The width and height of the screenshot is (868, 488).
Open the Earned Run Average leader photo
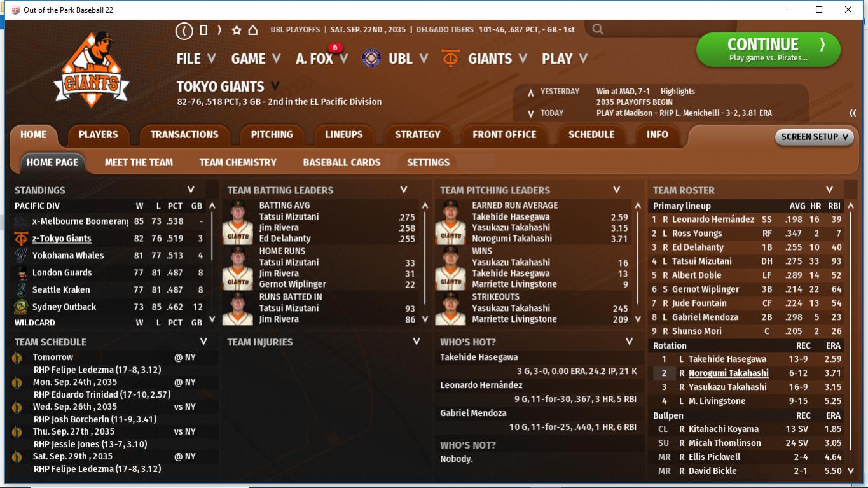click(x=450, y=222)
